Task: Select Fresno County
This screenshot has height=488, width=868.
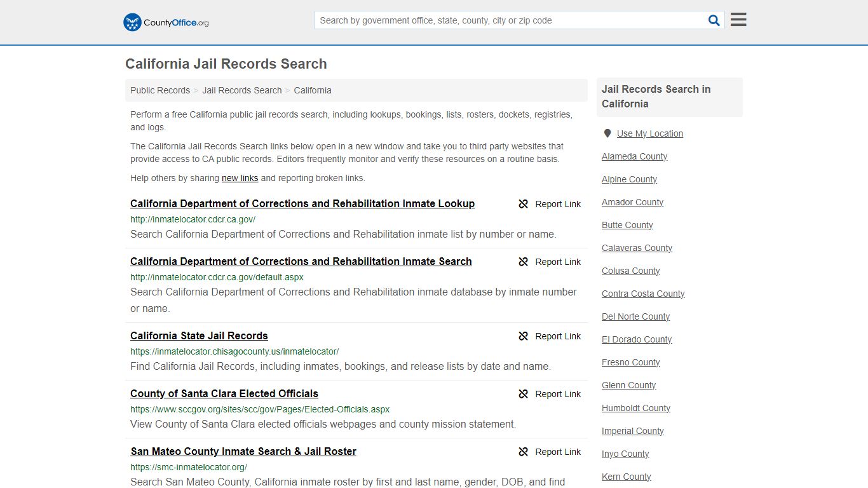Action: click(x=631, y=362)
